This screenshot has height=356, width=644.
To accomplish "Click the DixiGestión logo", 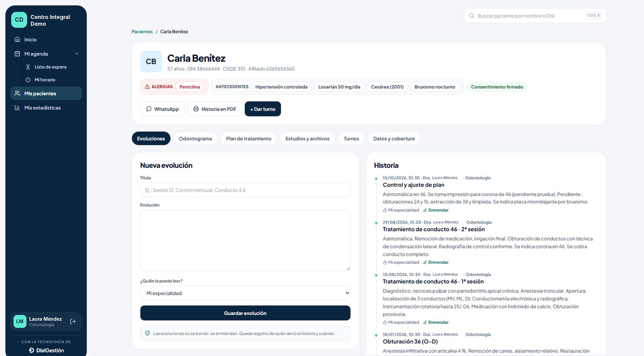I will tap(46, 350).
